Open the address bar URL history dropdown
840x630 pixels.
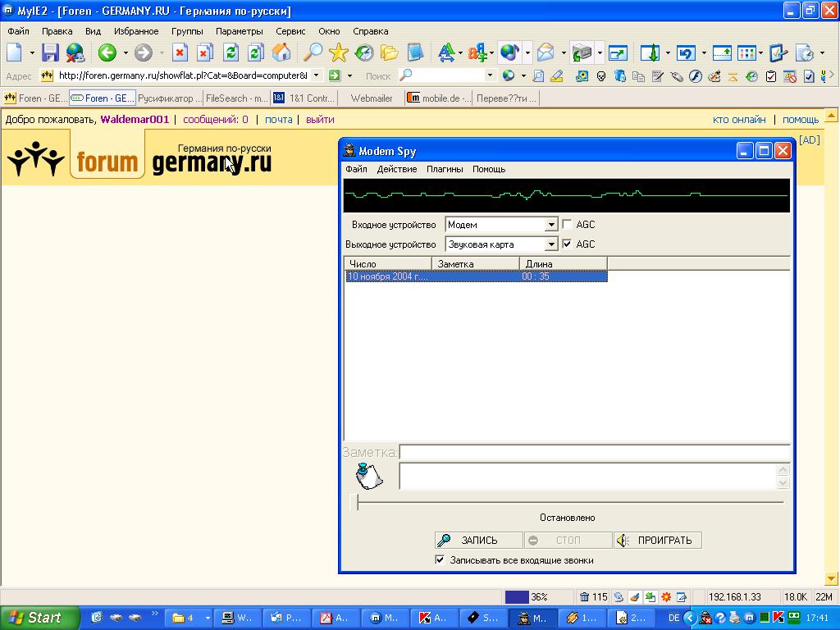316,75
